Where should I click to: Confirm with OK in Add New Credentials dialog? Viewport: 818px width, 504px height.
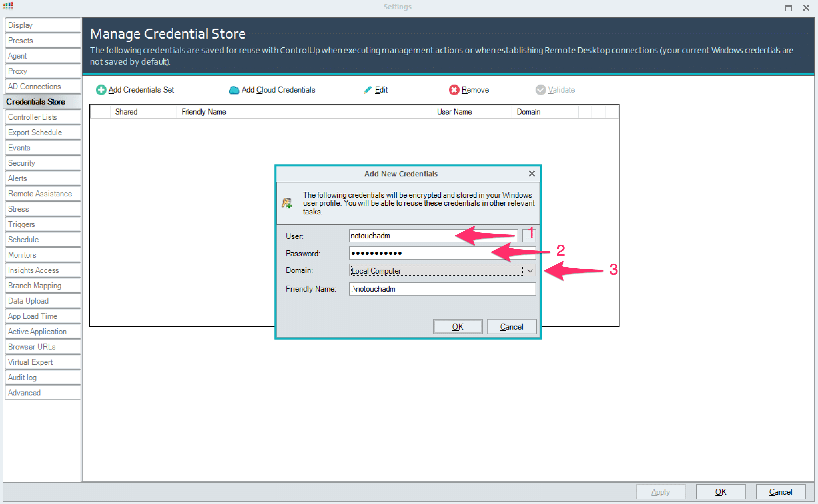[458, 327]
